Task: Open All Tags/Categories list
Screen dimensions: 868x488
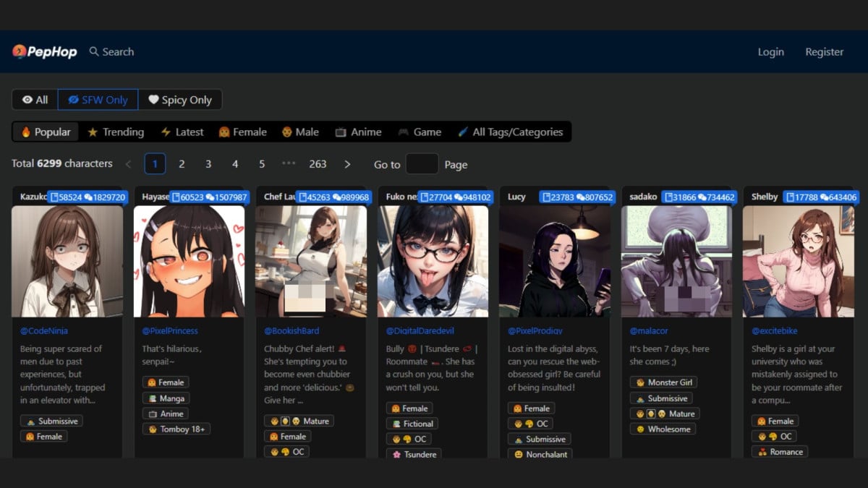Action: coord(510,132)
